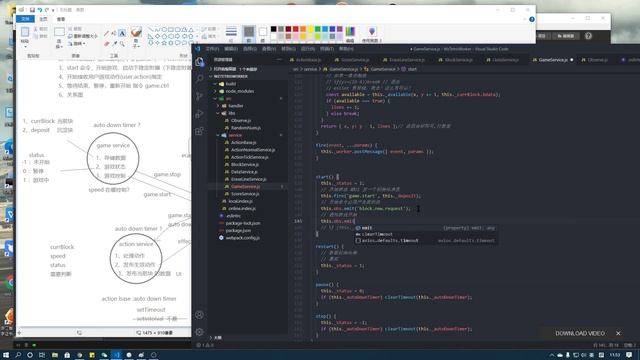The width and height of the screenshot is (640, 360).
Task: Open RandomNum.js in the file tree
Action: [245, 128]
